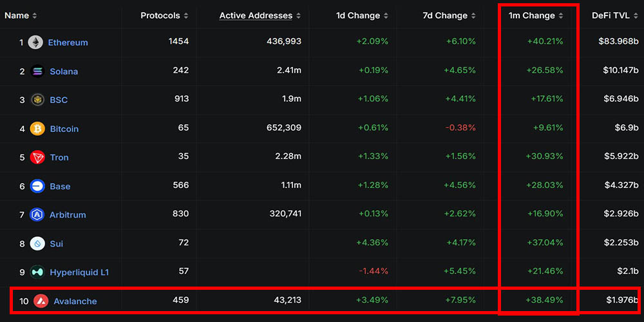Click the Hyperliquid L1 logo icon
644x322 pixels.
pyautogui.click(x=37, y=272)
